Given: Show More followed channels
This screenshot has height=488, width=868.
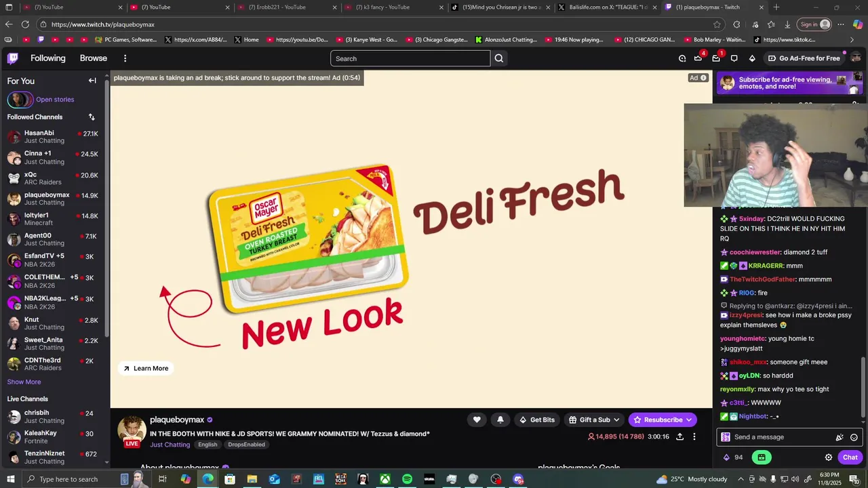Looking at the screenshot, I should click(24, 382).
